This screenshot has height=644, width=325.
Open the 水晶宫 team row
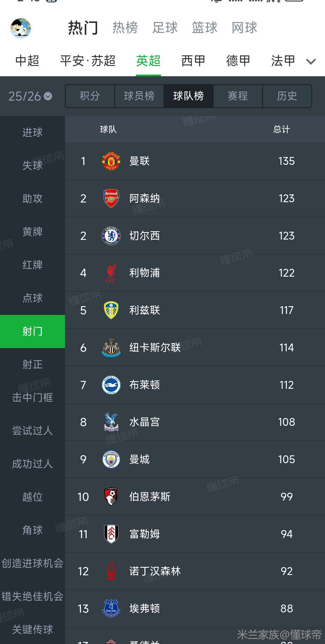[195, 422]
